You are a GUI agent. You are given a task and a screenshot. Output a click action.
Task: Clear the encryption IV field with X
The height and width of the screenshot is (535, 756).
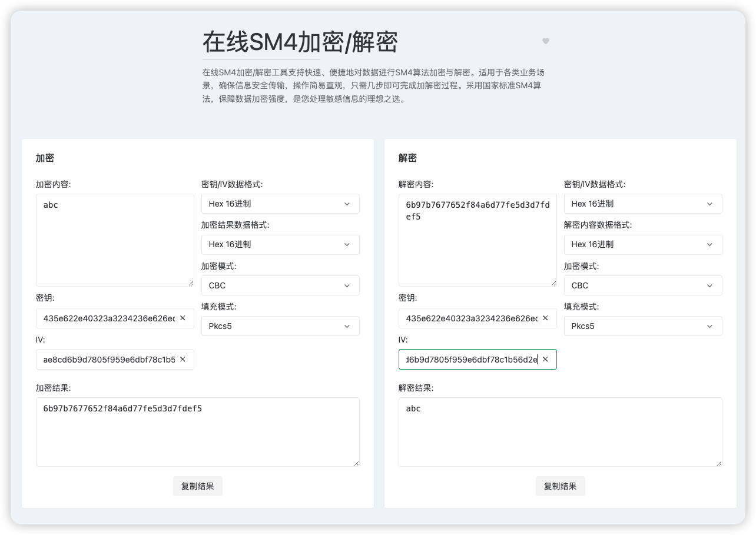183,359
